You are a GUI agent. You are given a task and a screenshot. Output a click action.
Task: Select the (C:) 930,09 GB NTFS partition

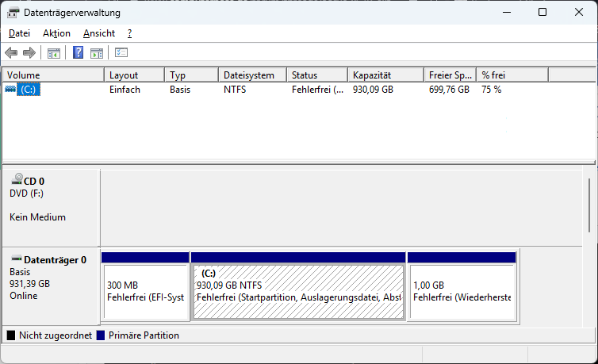click(x=298, y=286)
